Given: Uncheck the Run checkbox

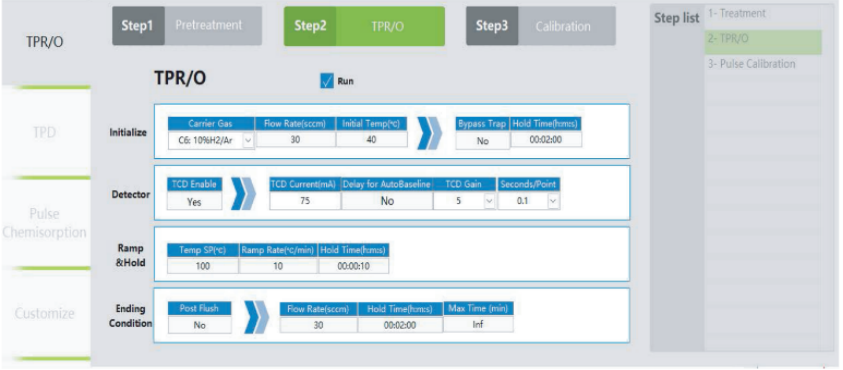Looking at the screenshot, I should pos(327,82).
